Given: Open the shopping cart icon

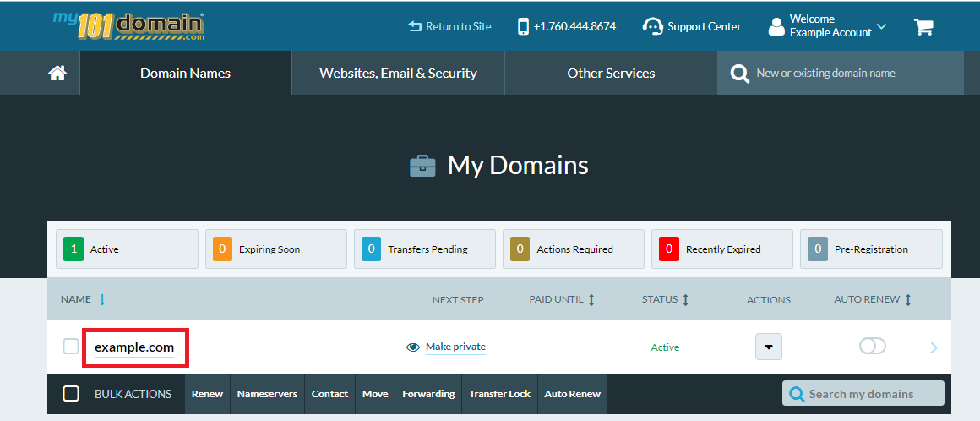Looking at the screenshot, I should click(x=923, y=26).
